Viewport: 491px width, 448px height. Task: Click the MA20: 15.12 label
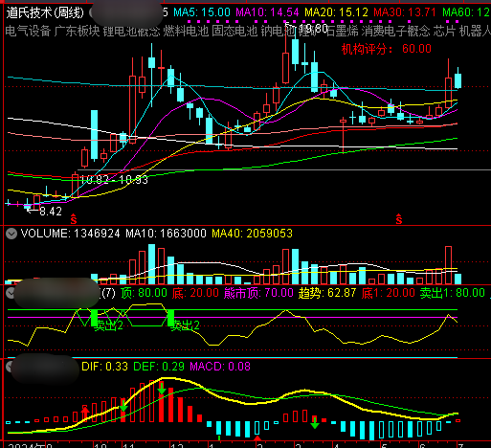336,12
